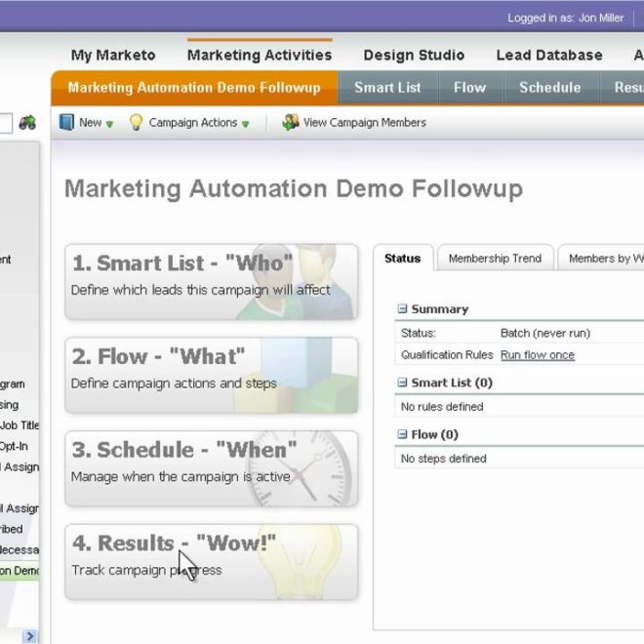Click the Run flow once link

(x=538, y=355)
